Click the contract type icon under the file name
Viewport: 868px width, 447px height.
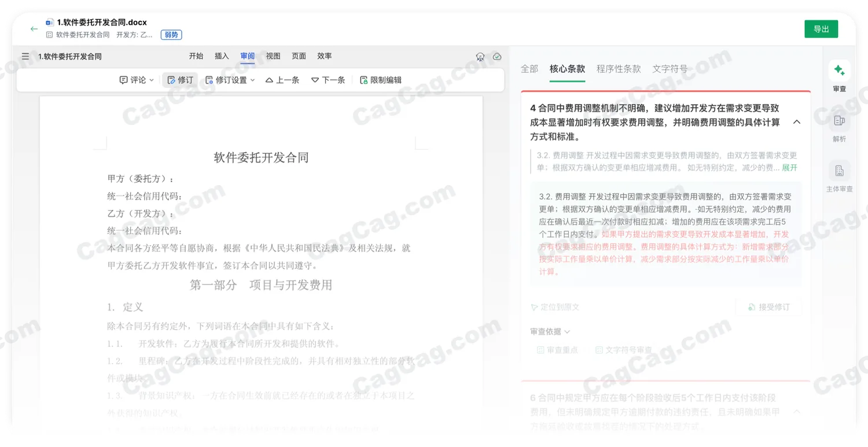[x=50, y=35]
